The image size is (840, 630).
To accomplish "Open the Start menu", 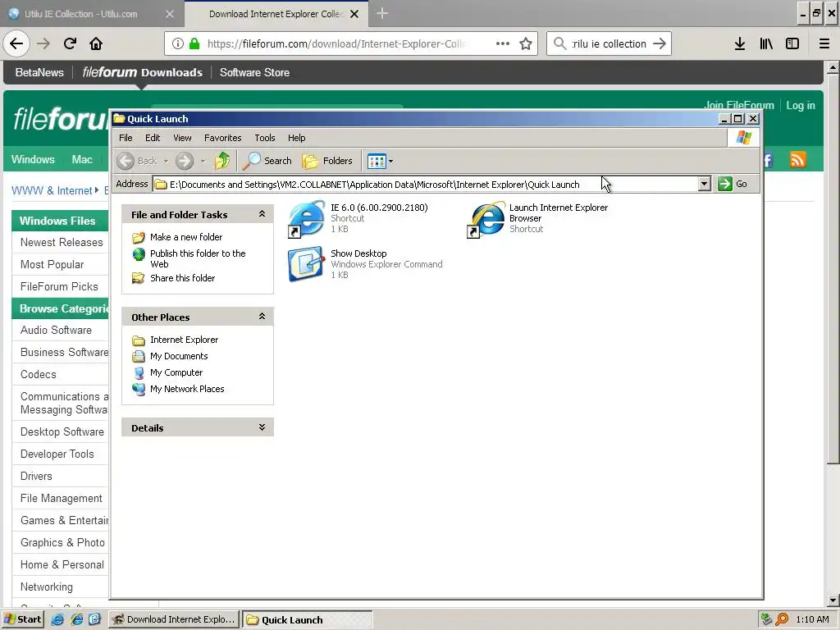I will click(22, 619).
